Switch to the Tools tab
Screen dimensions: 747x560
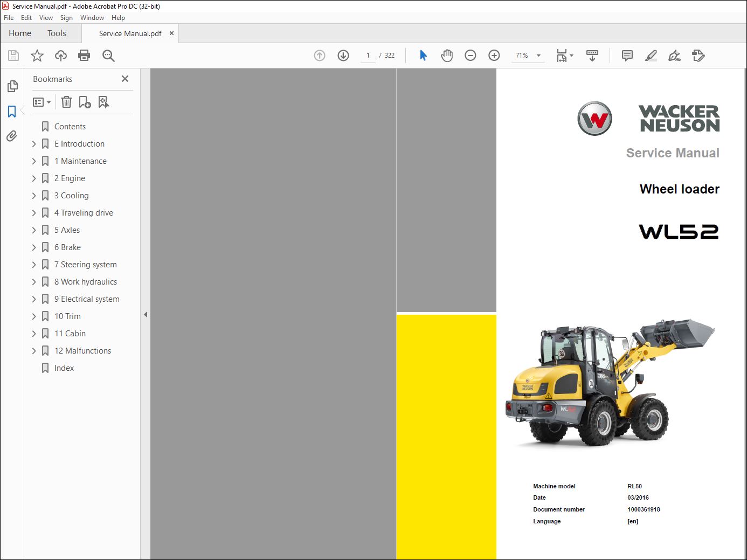point(57,33)
